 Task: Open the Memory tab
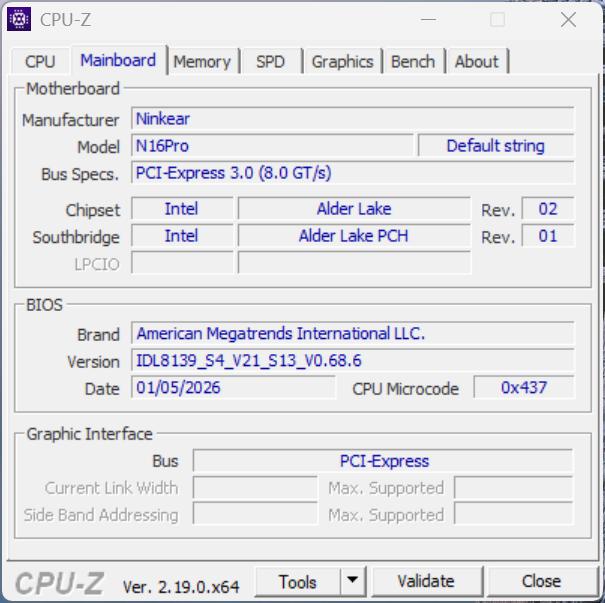pos(202,62)
